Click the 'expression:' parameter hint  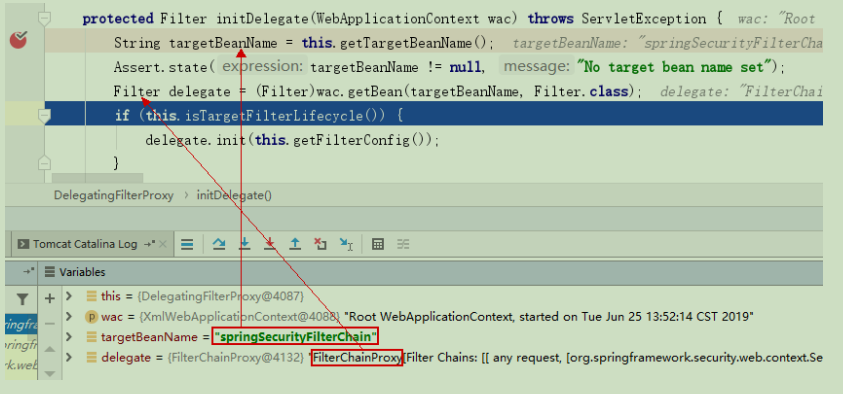pos(263,67)
